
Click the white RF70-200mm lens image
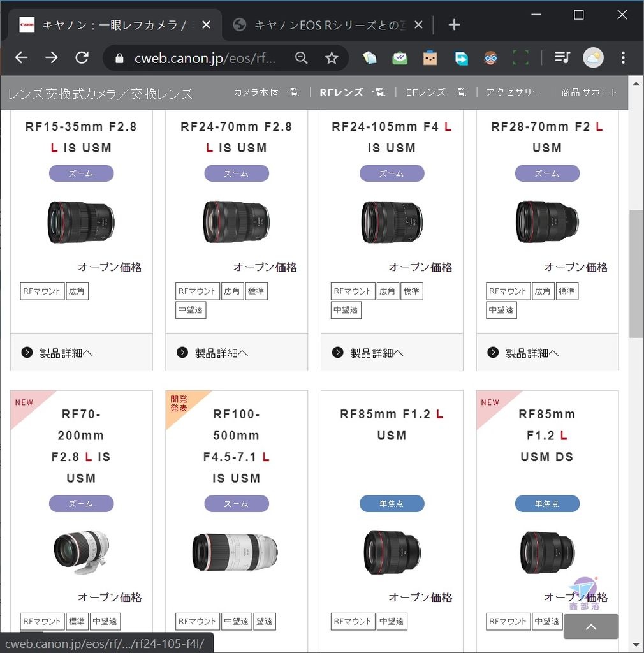(x=81, y=552)
